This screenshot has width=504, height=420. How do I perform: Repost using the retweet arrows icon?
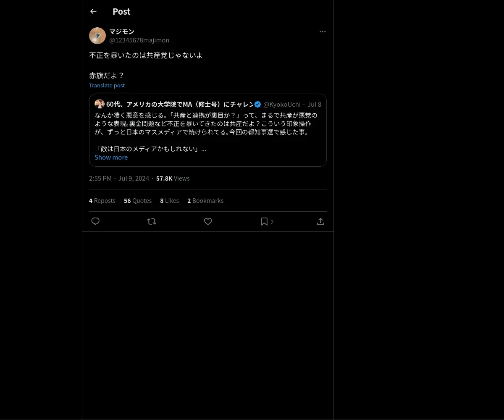coord(152,221)
